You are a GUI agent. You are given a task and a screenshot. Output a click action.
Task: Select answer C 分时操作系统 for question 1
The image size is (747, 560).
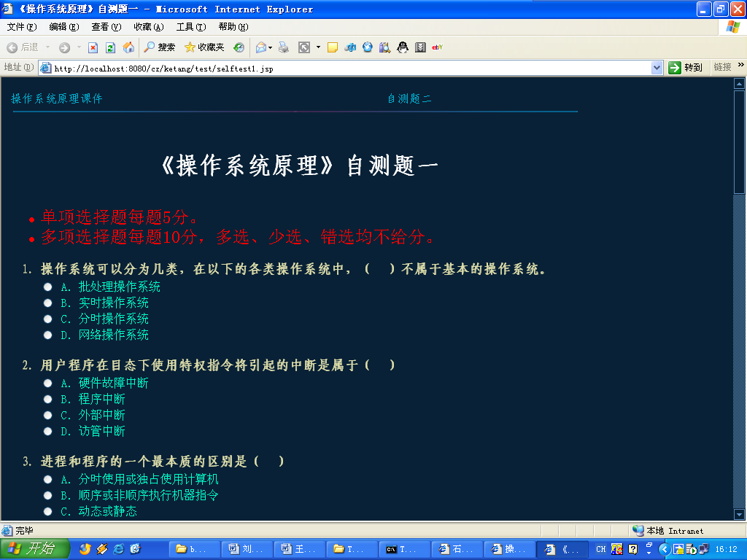point(47,319)
